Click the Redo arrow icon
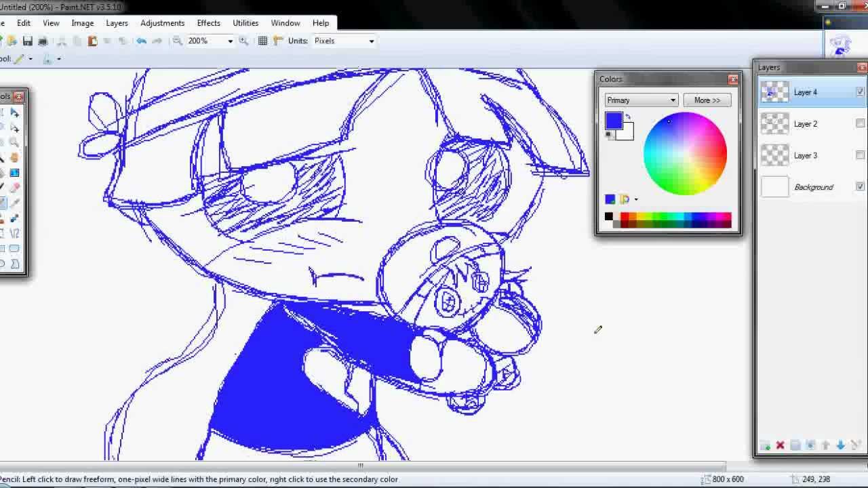Screen dimensions: 868x488 [x=157, y=41]
